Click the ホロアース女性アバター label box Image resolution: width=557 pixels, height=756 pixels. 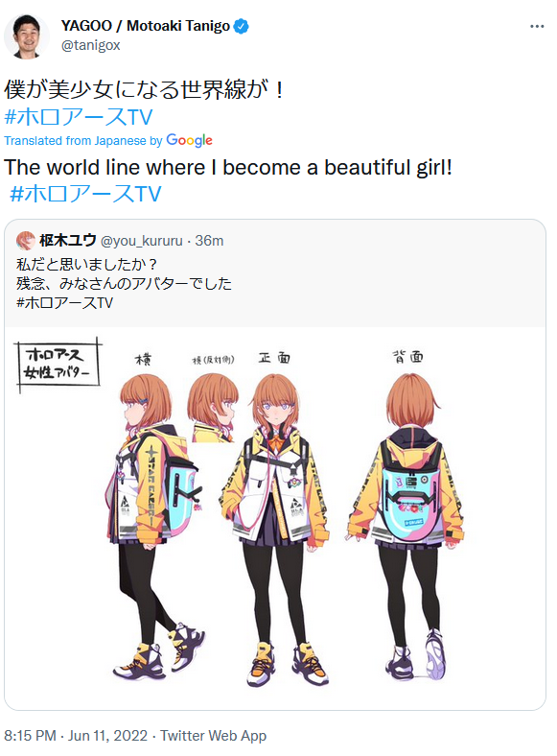(x=58, y=364)
